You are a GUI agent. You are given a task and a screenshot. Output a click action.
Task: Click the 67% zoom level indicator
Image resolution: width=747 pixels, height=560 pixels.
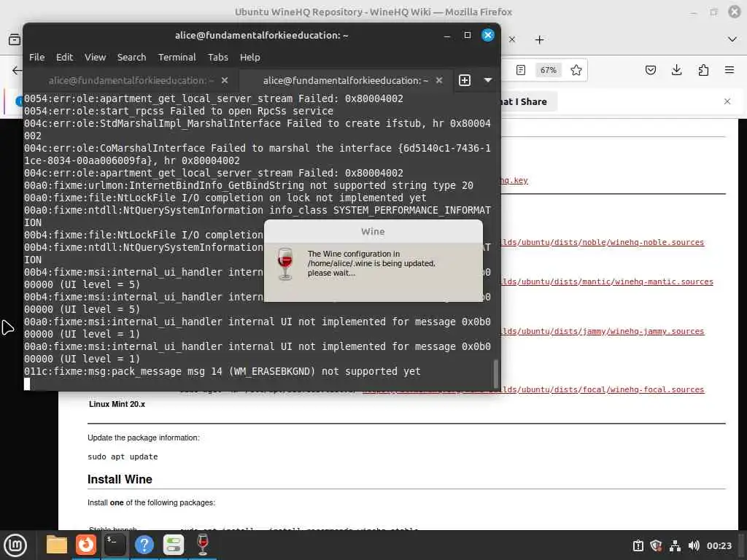click(x=549, y=70)
